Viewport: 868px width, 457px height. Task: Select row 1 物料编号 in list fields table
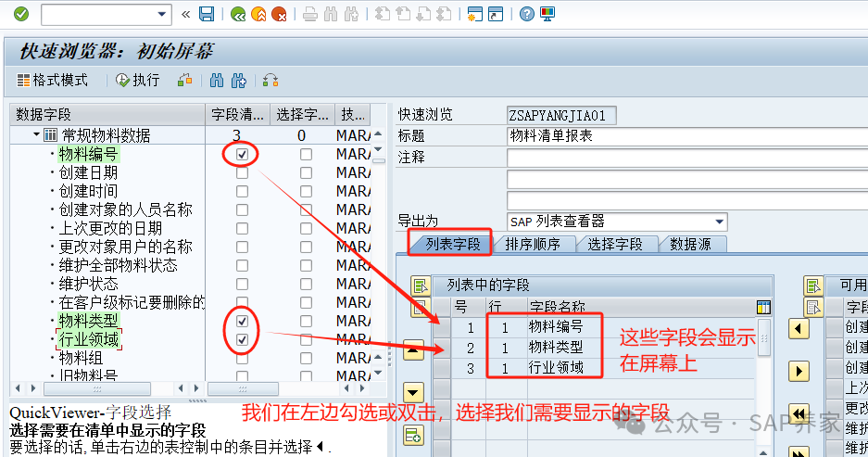[x=441, y=327]
